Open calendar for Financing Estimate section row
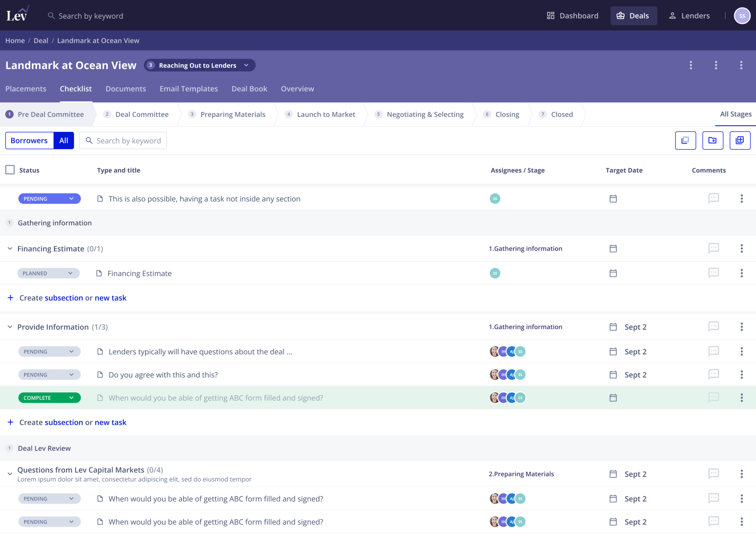The image size is (756, 538). [x=613, y=249]
